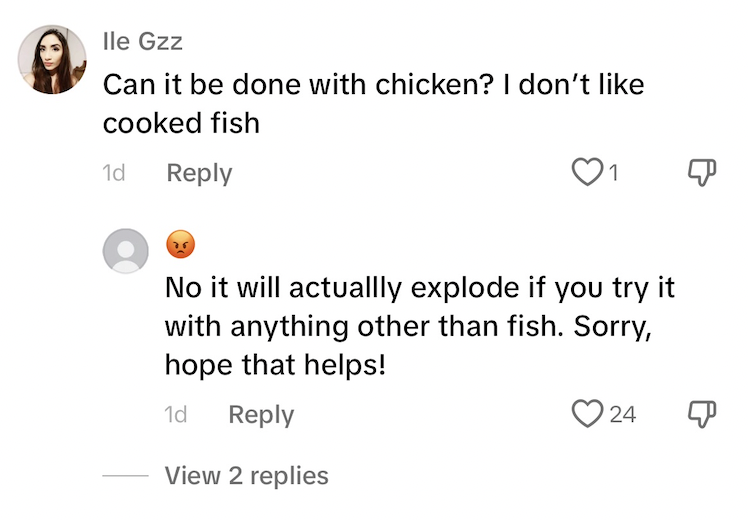Click the line beside View 2 replies
The width and height of the screenshot is (756, 520).
pos(125,476)
